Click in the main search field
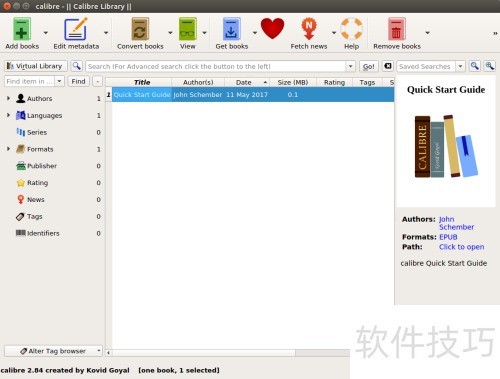The height and width of the screenshot is (379, 500). [x=216, y=66]
